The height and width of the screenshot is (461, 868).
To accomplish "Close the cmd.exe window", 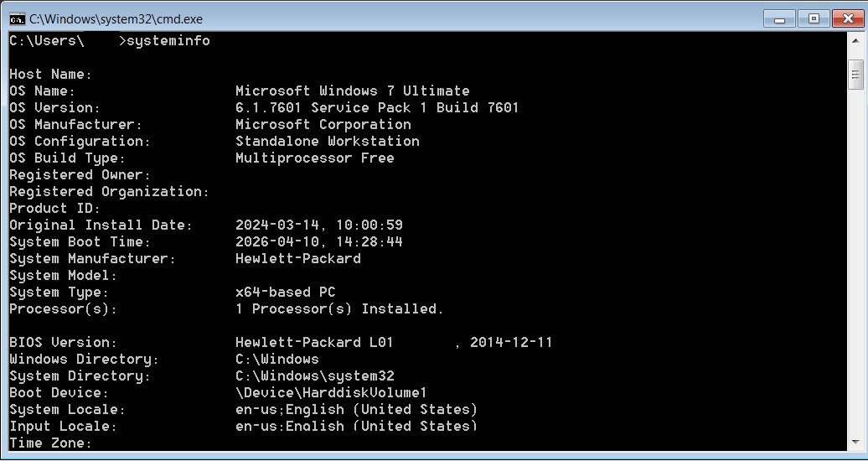I will click(847, 18).
